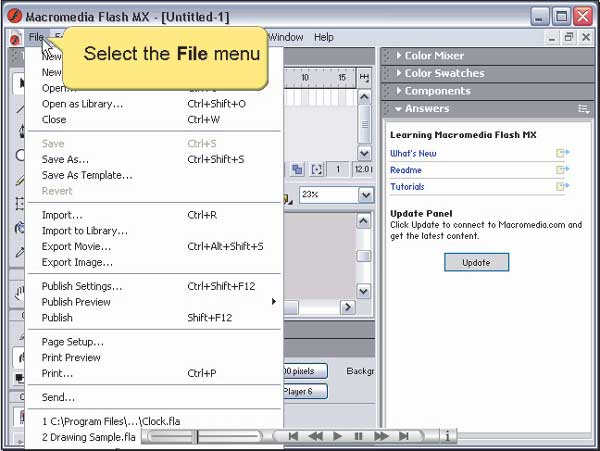The image size is (600, 451).
Task: Select Export Movie in the File menu
Action: coord(76,246)
